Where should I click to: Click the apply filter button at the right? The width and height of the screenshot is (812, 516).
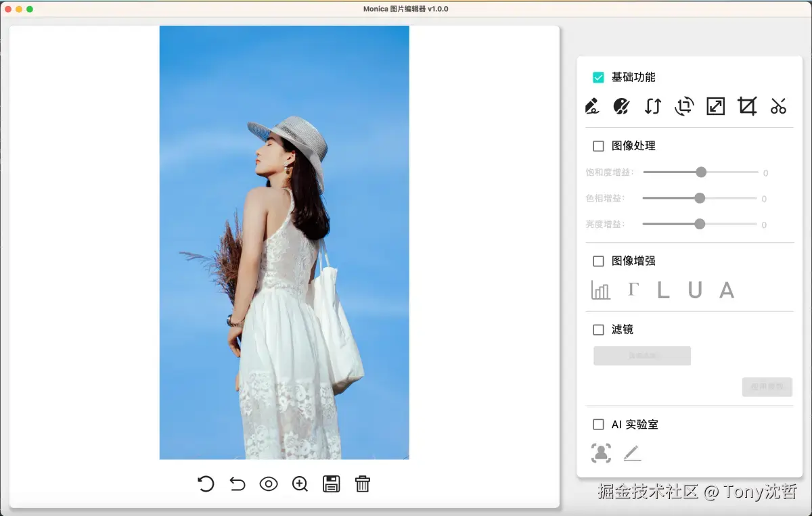[767, 387]
